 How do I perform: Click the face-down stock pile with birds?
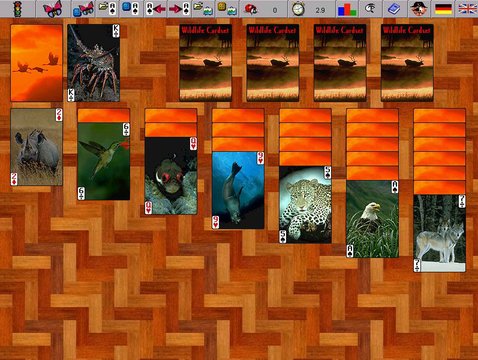(x=36, y=63)
